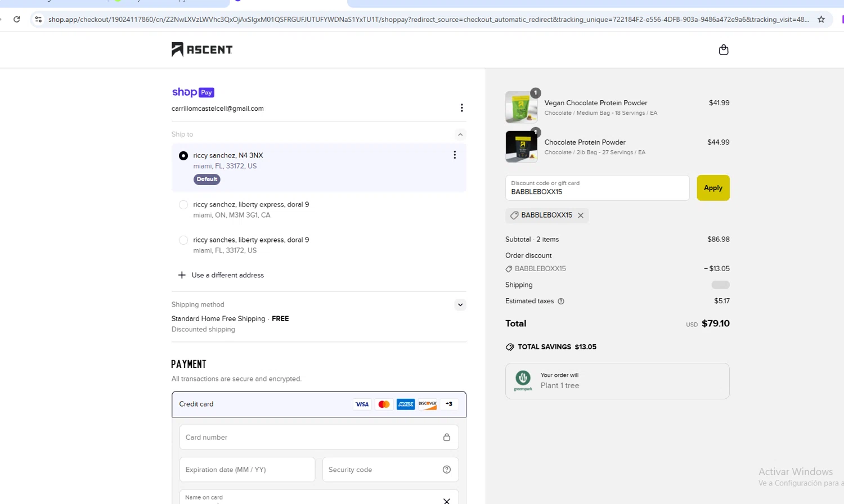Image resolution: width=844 pixels, height=504 pixels.
Task: Click the Security code field
Action: 390,470
